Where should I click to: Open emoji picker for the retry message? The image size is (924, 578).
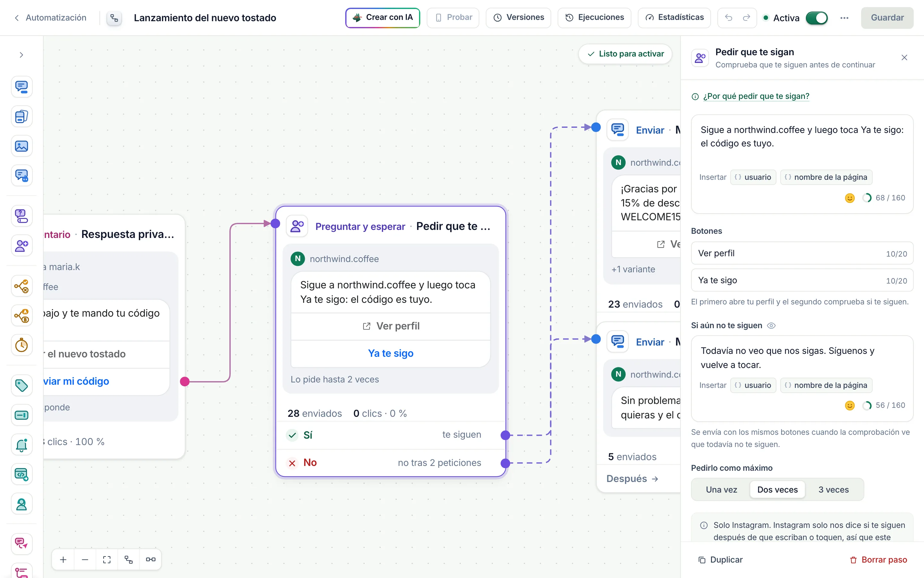coord(850,405)
